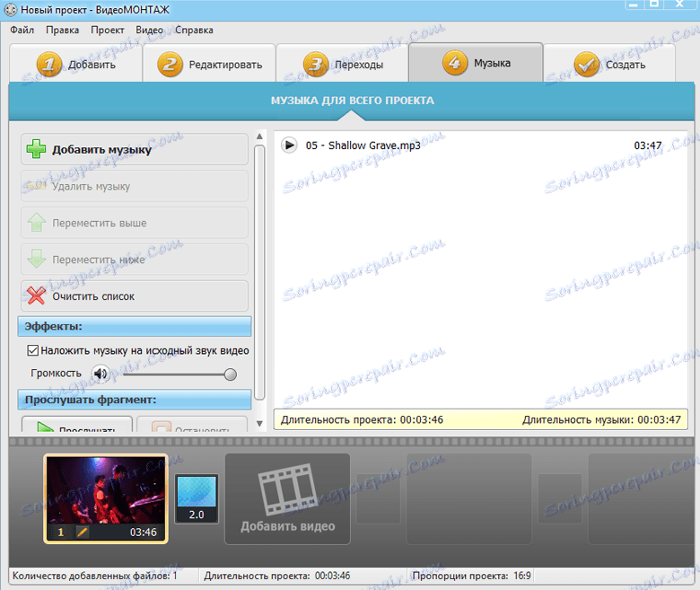Go to the Создать step tab
This screenshot has width=700, height=590.
pos(609,64)
